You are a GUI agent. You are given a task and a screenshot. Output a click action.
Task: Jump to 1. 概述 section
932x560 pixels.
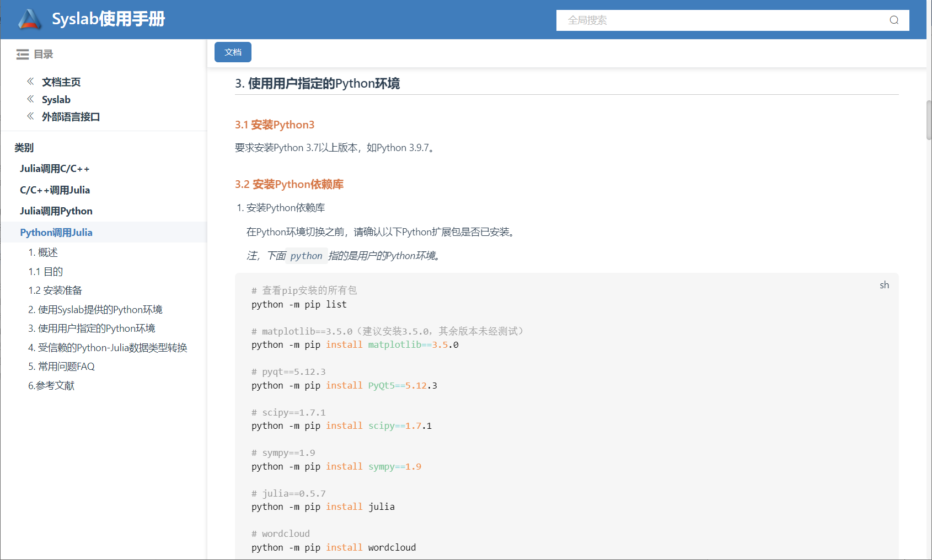(x=43, y=252)
